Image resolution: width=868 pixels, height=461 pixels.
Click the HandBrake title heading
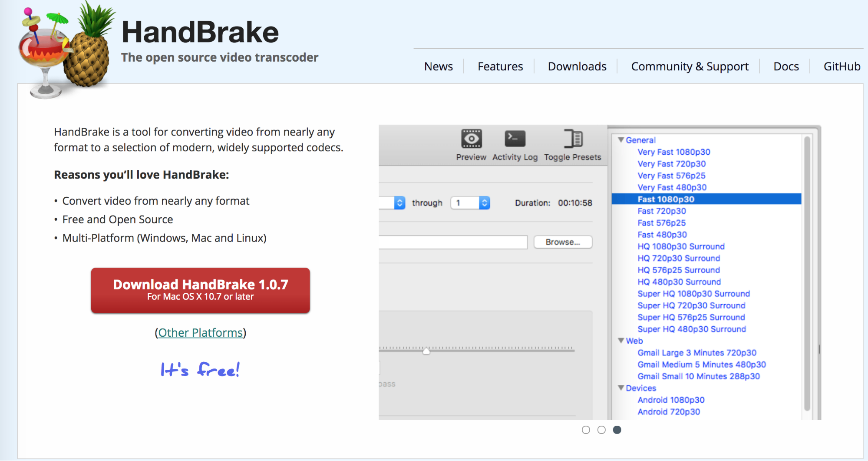pos(200,32)
